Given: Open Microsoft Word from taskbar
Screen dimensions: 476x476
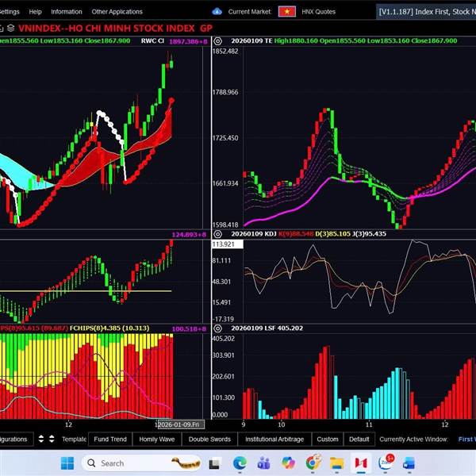Looking at the screenshot, I should [x=411, y=463].
